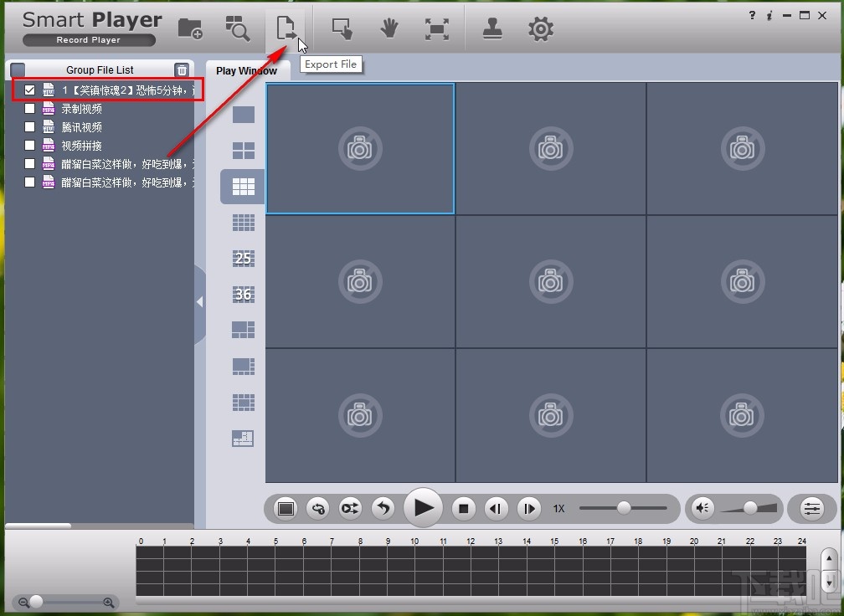Open the video adjustment sliders icon
The image size is (844, 616).
811,508
